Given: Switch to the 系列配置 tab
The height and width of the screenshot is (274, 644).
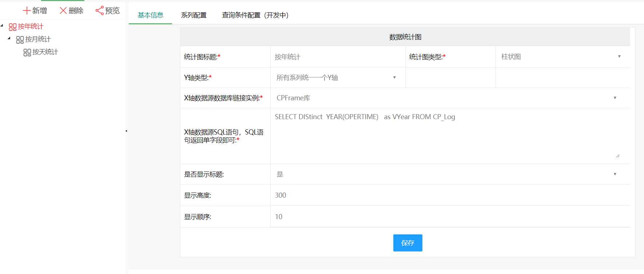Looking at the screenshot, I should [194, 15].
